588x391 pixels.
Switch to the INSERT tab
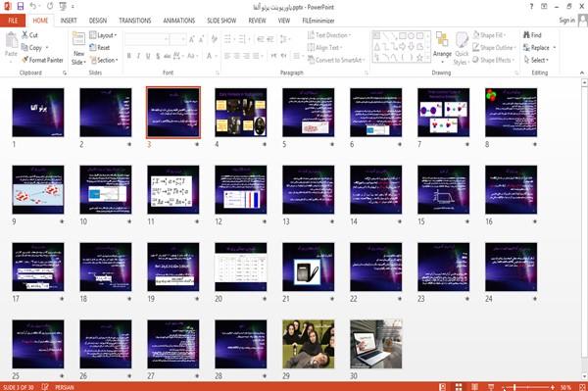(69, 21)
